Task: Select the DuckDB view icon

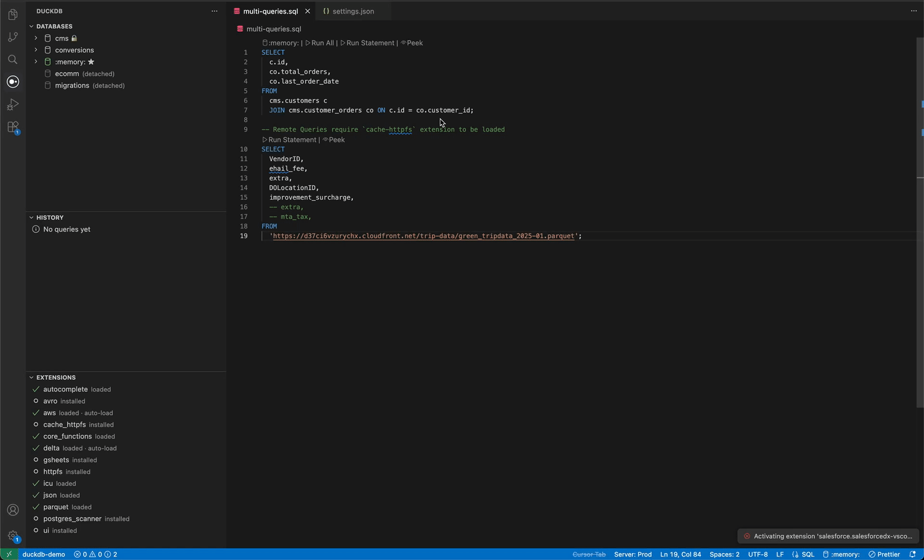Action: tap(13, 81)
